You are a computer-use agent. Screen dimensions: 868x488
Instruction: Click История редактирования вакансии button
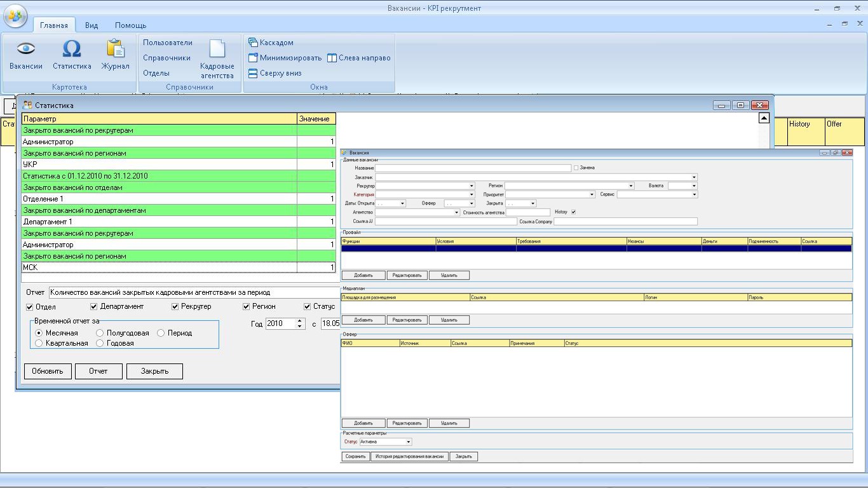409,456
